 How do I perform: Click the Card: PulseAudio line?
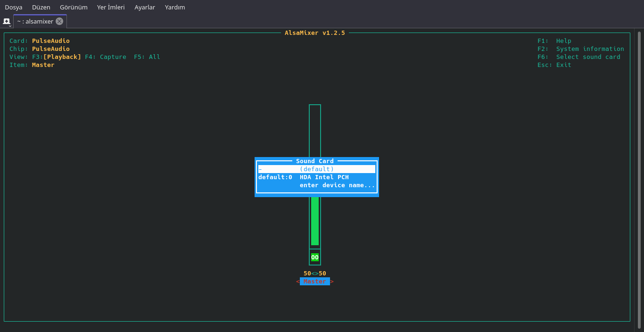click(40, 41)
